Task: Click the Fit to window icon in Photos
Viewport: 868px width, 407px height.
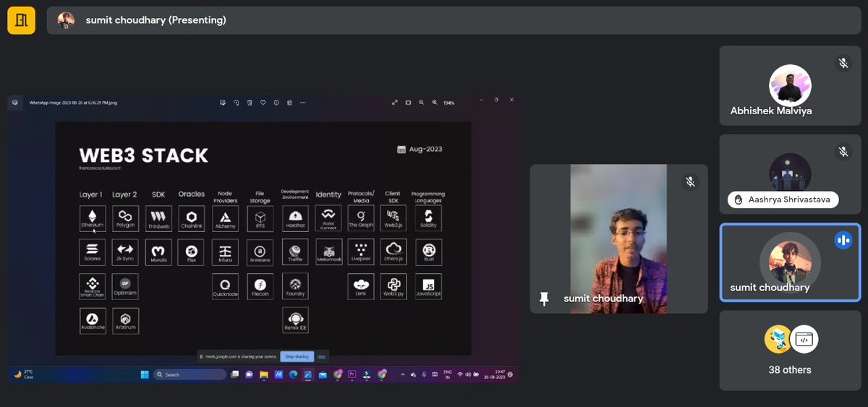Action: tap(408, 103)
